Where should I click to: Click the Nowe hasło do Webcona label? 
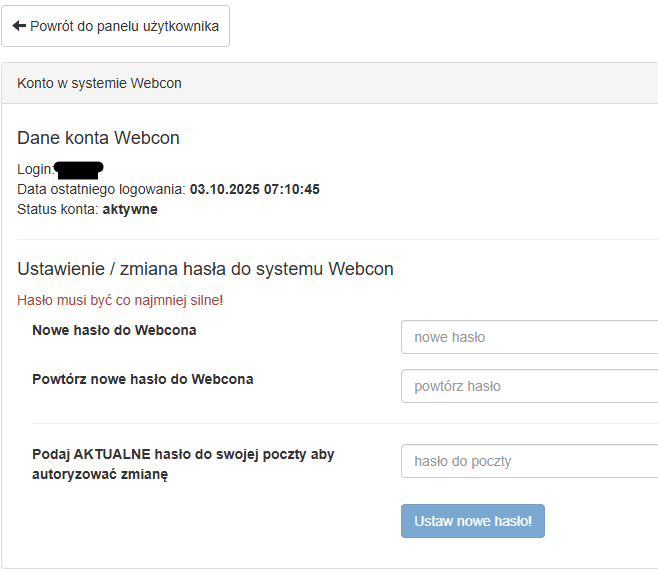click(114, 330)
